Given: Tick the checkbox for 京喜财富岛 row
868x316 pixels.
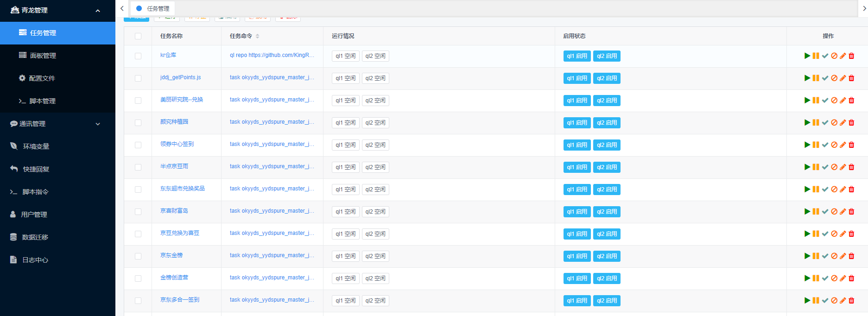Looking at the screenshot, I should click(138, 212).
